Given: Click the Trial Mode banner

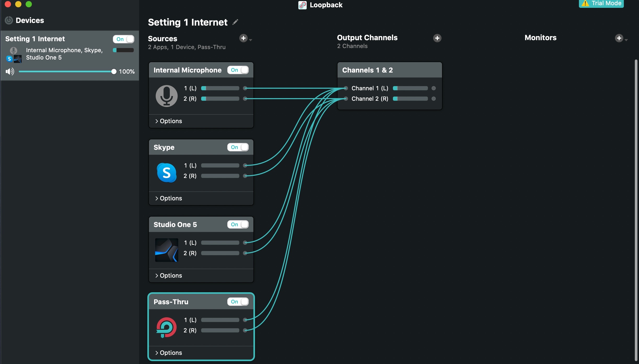Looking at the screenshot, I should coord(601,3).
